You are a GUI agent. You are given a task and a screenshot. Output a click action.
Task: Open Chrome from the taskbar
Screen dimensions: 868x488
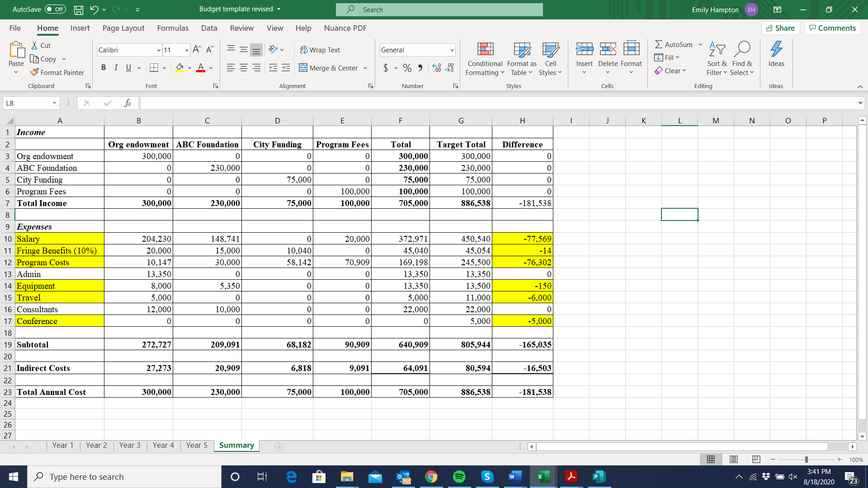431,477
